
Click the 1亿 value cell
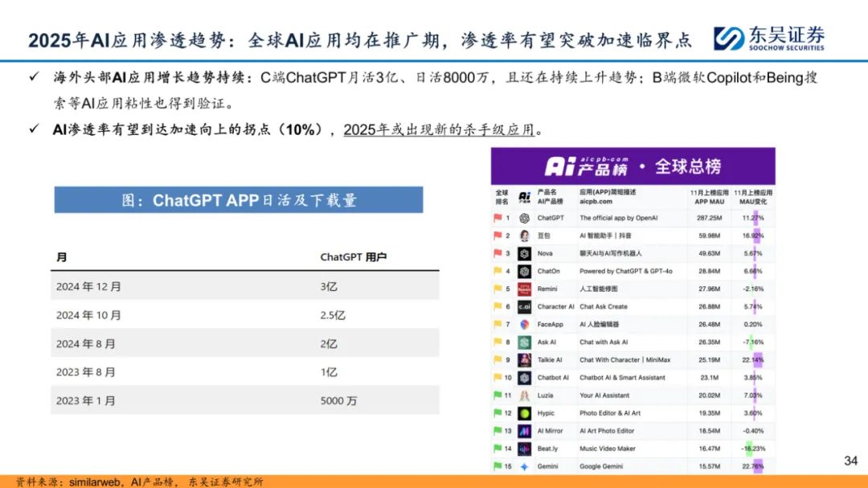(329, 372)
